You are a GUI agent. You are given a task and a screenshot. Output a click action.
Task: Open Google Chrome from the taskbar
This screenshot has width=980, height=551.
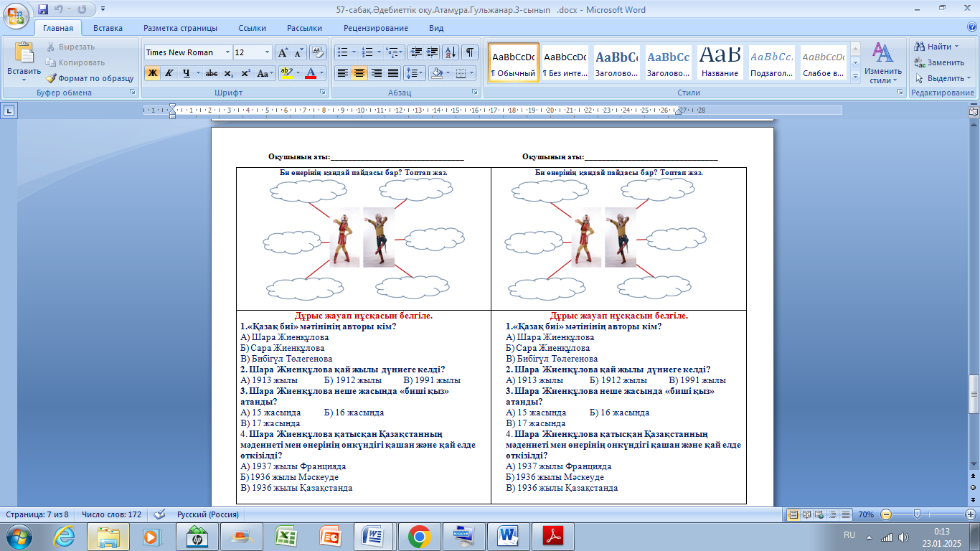pyautogui.click(x=419, y=536)
